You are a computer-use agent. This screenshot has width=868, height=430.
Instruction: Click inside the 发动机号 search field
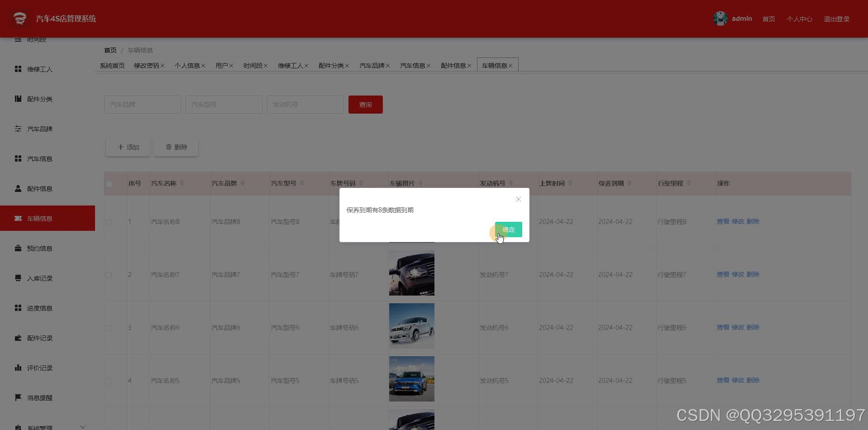(x=305, y=104)
